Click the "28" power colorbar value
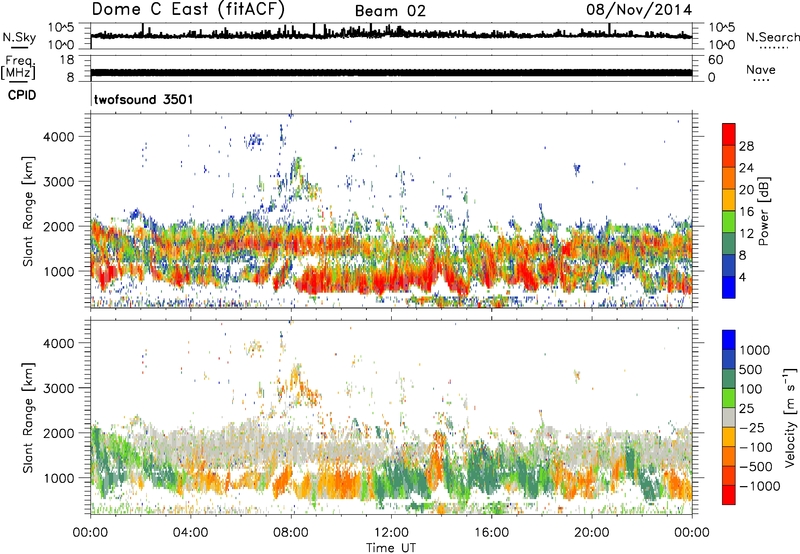The image size is (800, 554). (746, 146)
